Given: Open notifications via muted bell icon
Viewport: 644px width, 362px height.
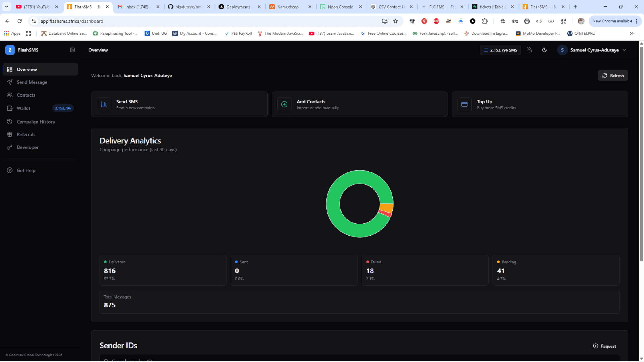Looking at the screenshot, I should 529,50.
